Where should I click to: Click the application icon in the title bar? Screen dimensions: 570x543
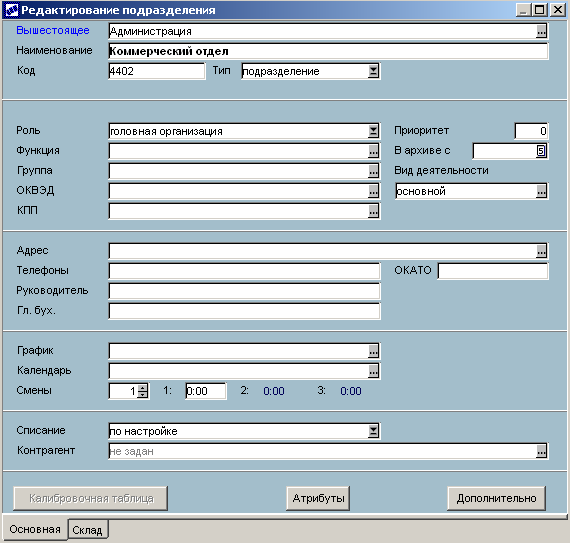12,10
